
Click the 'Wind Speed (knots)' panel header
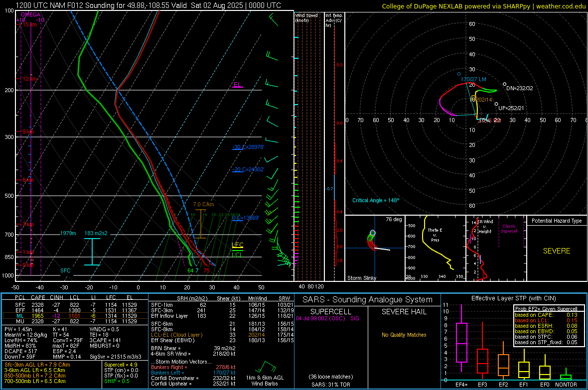click(x=306, y=18)
